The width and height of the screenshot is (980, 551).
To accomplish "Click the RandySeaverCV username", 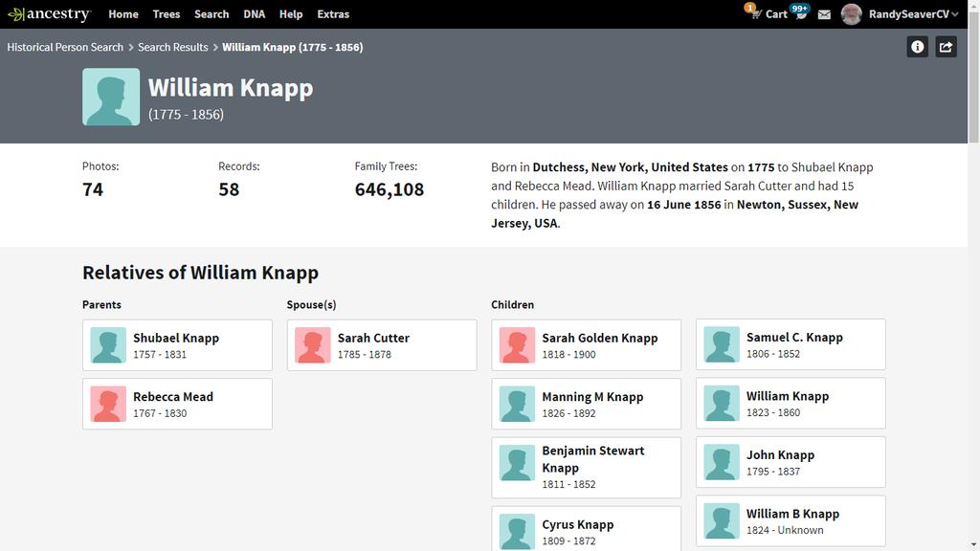I will (909, 13).
